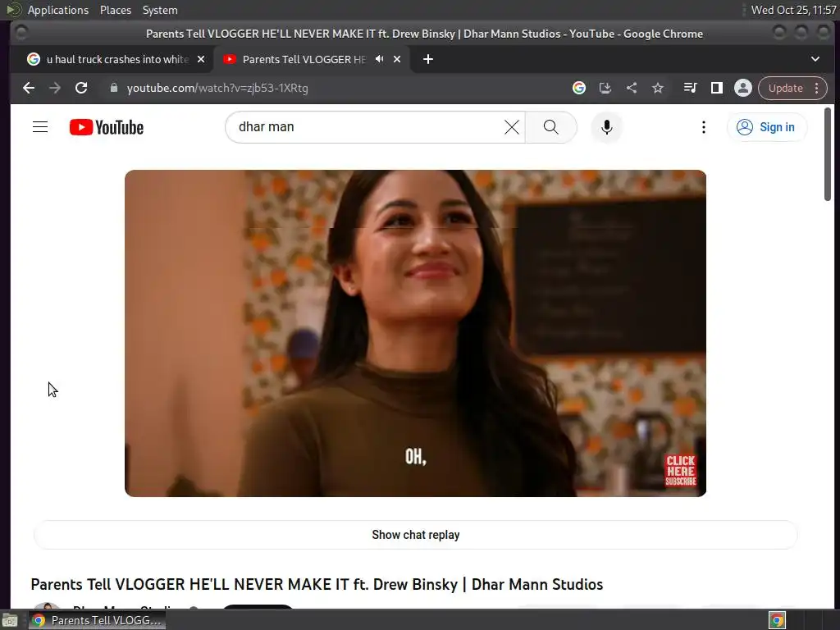Go to YouTube home via logo
The width and height of the screenshot is (840, 630).
[107, 127]
